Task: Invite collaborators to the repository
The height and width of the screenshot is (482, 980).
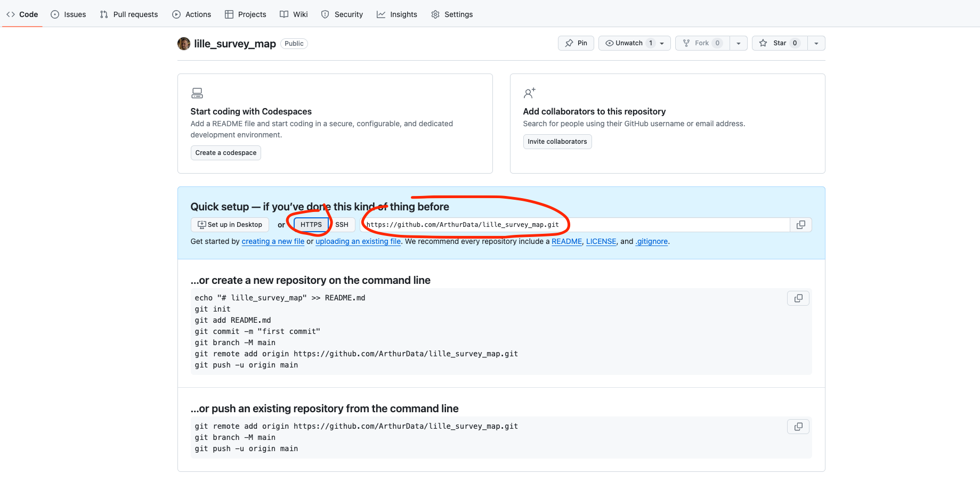Action: coord(557,142)
